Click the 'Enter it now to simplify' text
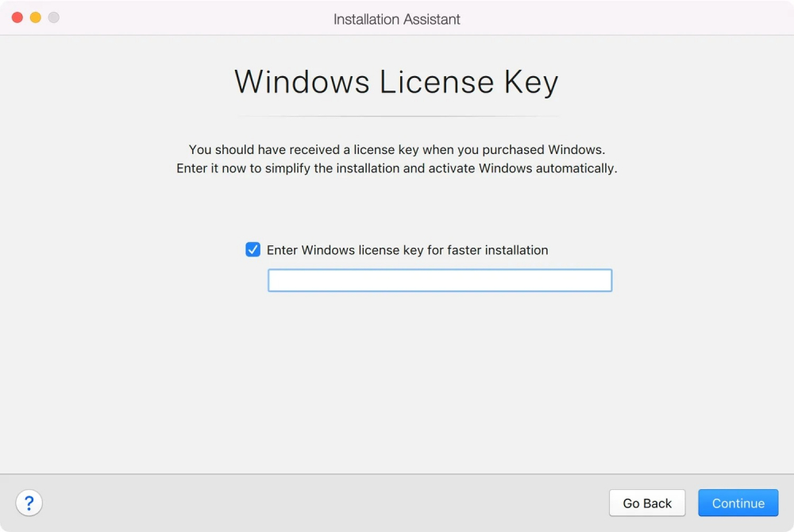 pyautogui.click(x=396, y=168)
